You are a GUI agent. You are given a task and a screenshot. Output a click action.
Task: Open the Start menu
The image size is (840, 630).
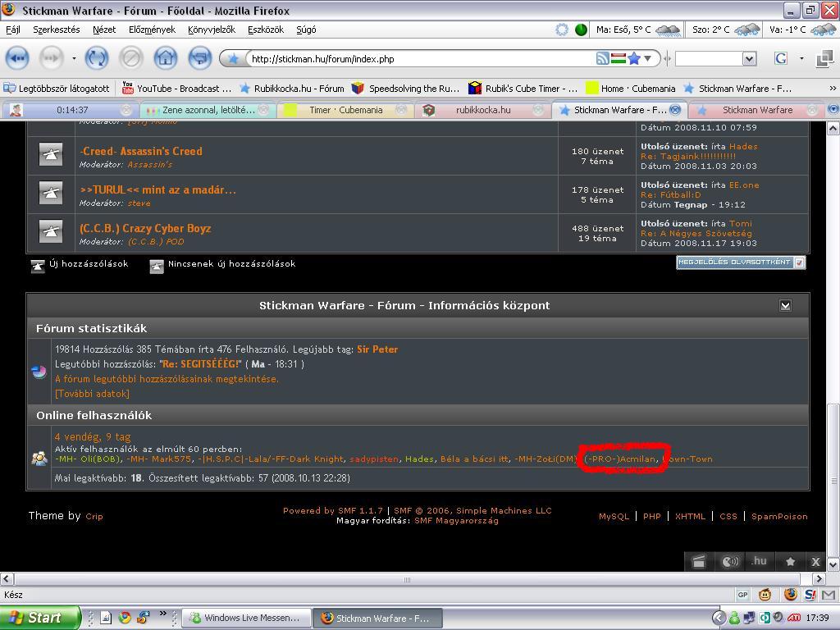pos(39,618)
